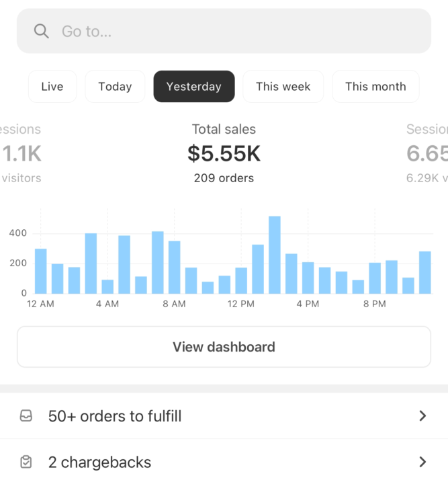Select the Today tab
The height and width of the screenshot is (484, 448).
115,87
